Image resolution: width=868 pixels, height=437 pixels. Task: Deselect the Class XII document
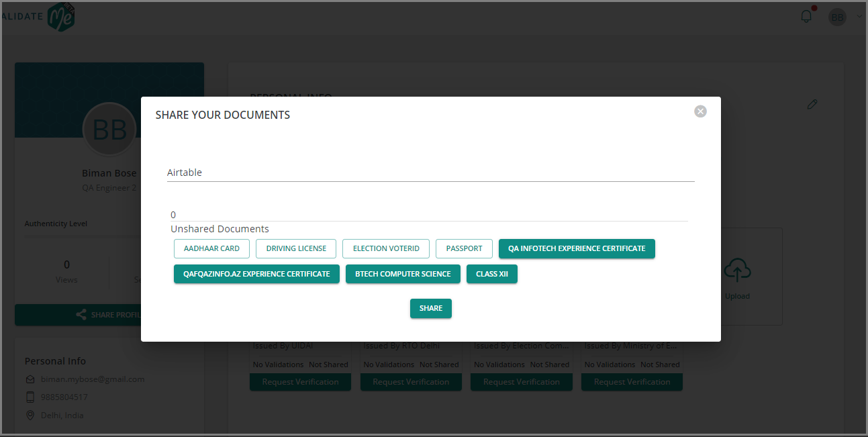(x=492, y=274)
